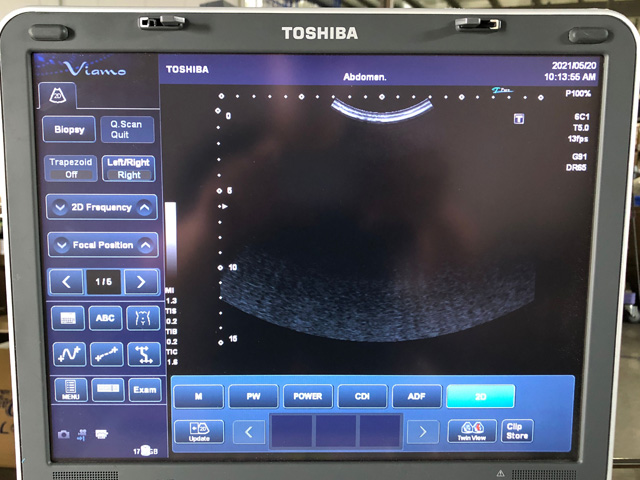The image size is (640, 480).
Task: Click the focal position arrow on depth scale
Action: pyautogui.click(x=222, y=207)
